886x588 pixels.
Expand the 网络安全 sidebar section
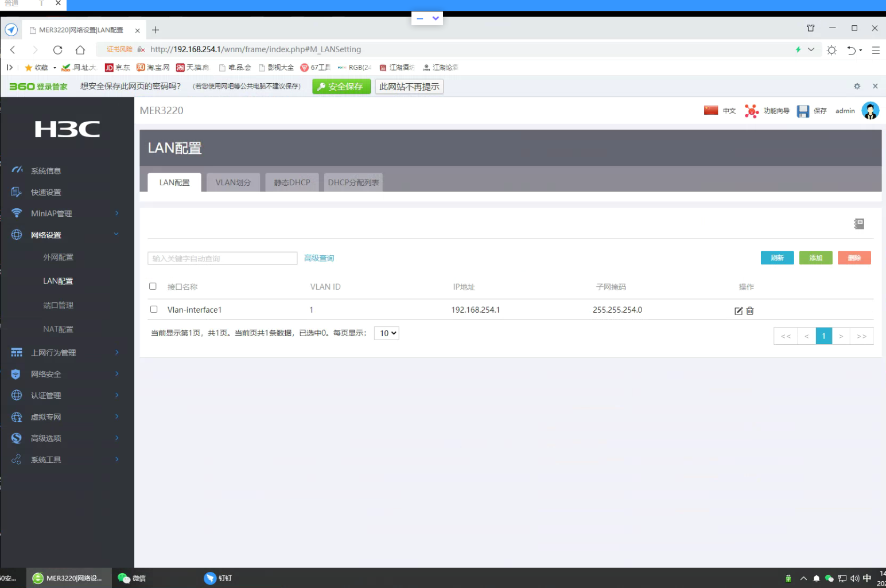67,374
